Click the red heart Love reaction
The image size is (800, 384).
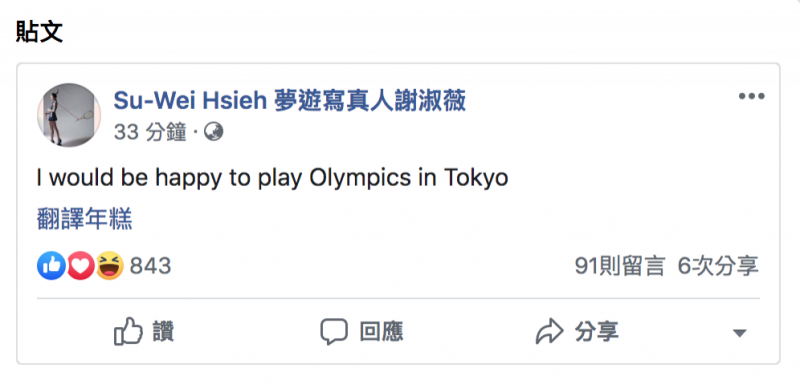(x=80, y=266)
